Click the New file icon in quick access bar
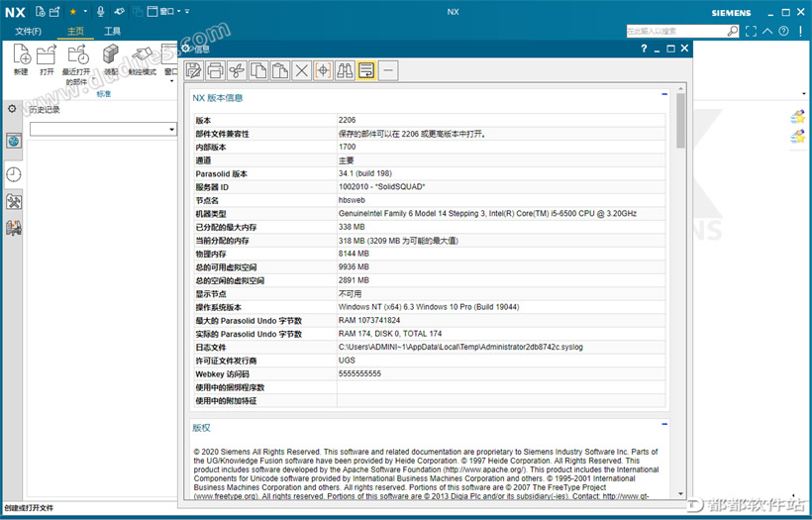Viewport: 812px width, 520px height. click(x=41, y=11)
